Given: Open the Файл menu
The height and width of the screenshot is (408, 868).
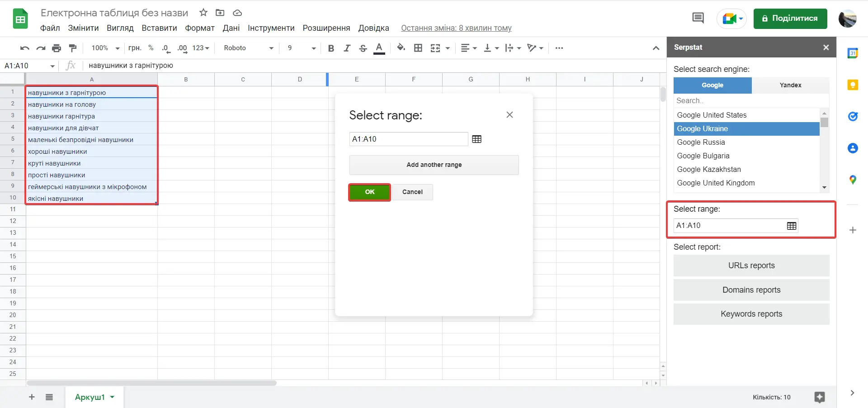Looking at the screenshot, I should click(x=50, y=28).
